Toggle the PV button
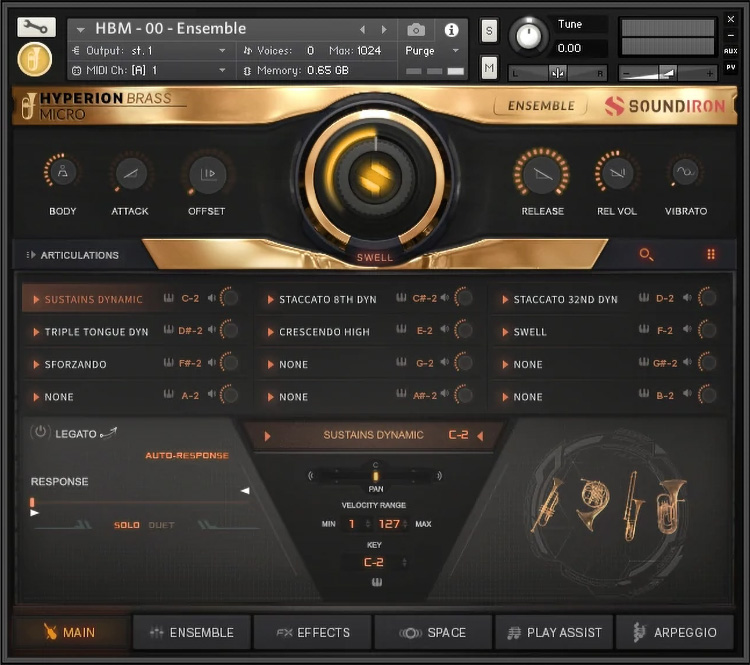 pos(730,67)
